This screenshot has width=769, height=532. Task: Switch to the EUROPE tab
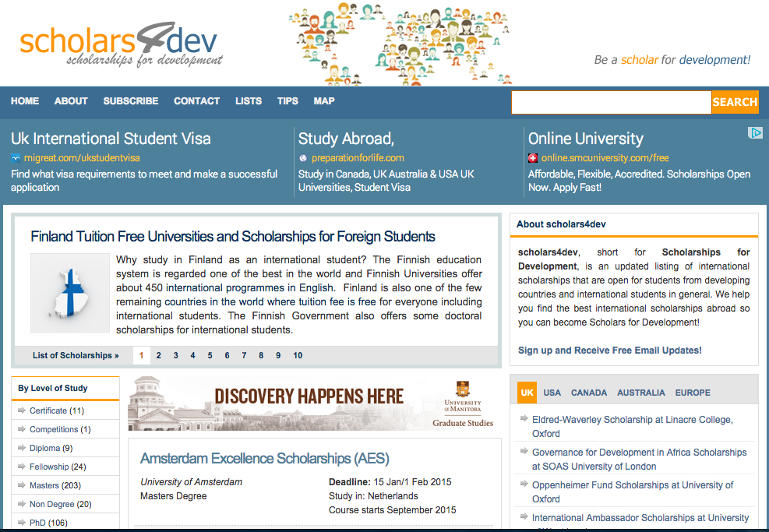(x=693, y=393)
